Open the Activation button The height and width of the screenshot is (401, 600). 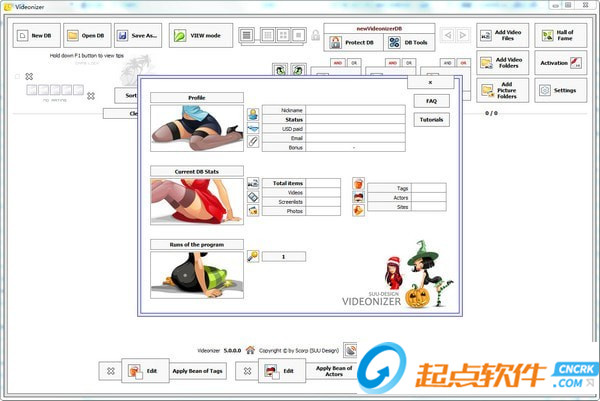[561, 63]
